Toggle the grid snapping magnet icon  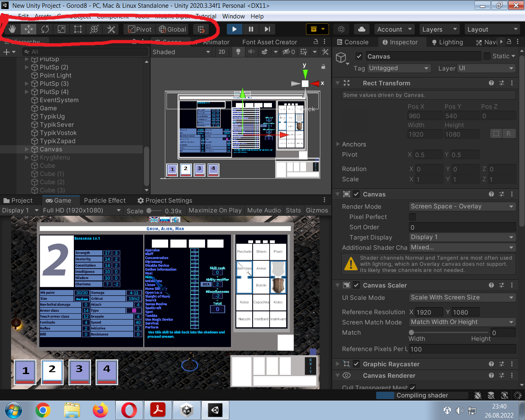click(201, 29)
